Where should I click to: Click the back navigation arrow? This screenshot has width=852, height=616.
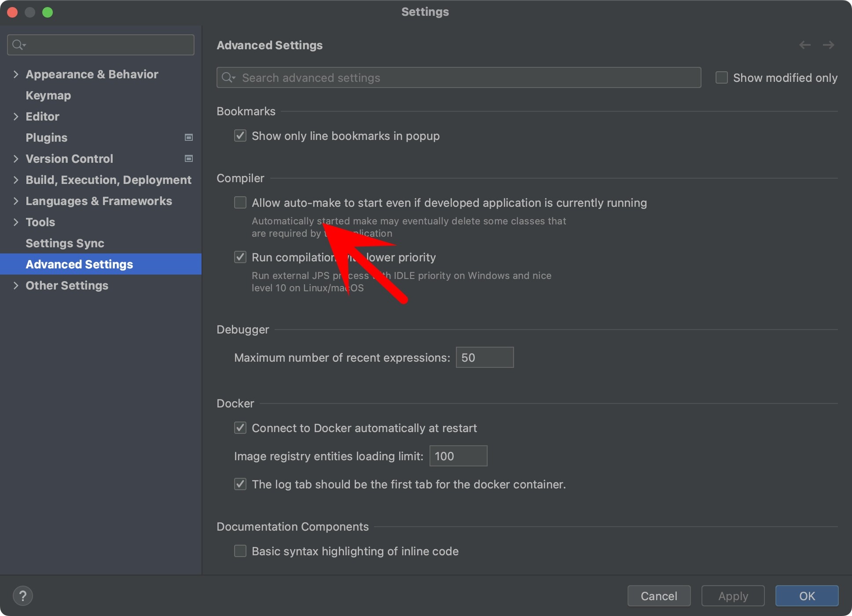pyautogui.click(x=805, y=44)
